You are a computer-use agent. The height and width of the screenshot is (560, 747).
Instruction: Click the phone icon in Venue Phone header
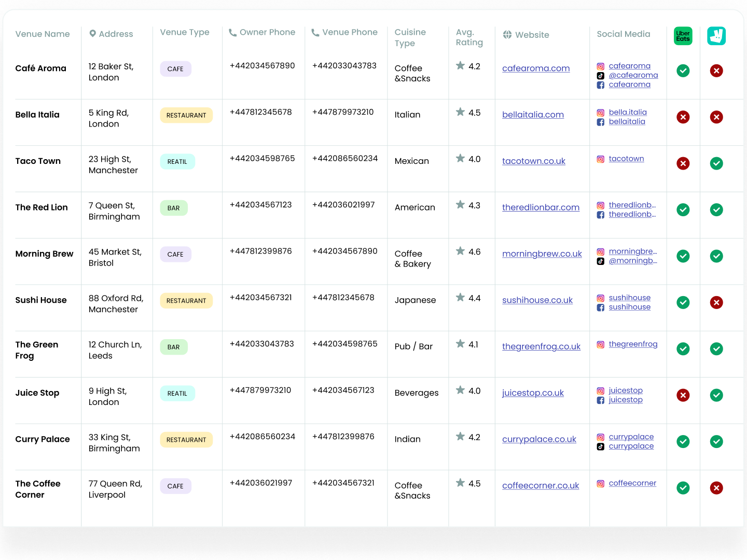point(315,32)
